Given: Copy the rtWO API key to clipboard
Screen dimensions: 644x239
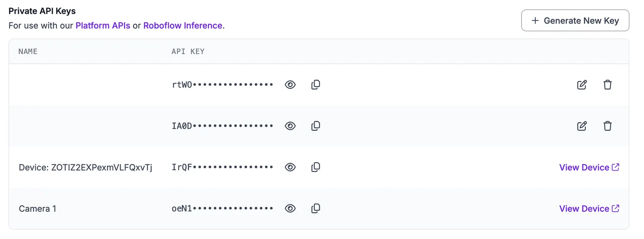Looking at the screenshot, I should click(316, 85).
